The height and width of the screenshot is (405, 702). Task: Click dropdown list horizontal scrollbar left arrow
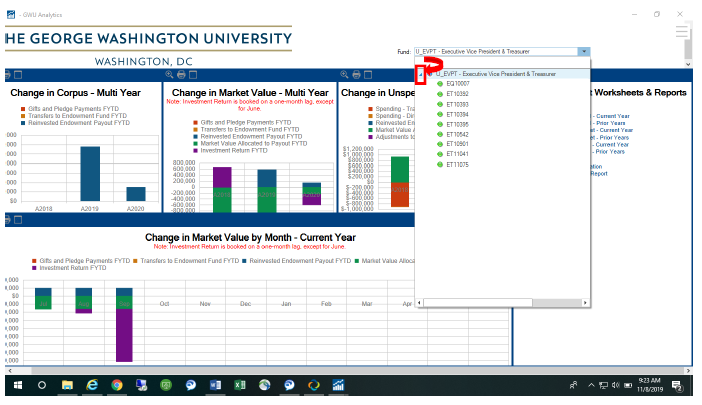[419, 303]
